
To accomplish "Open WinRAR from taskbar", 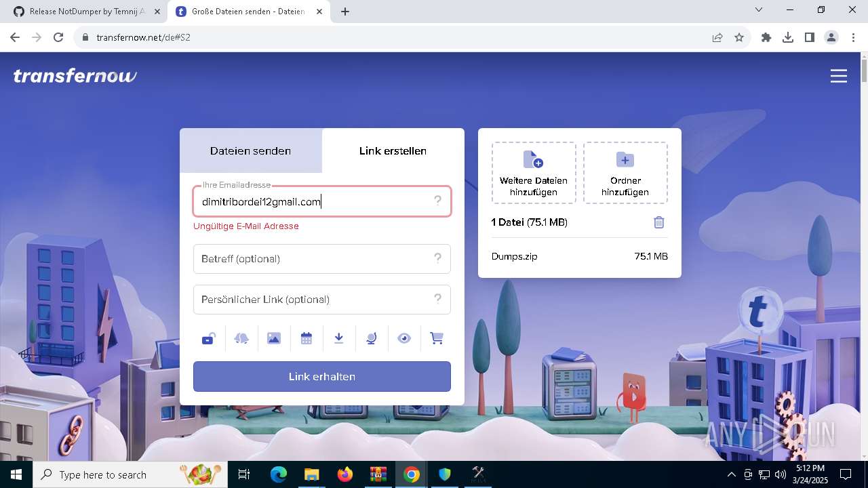I will tap(378, 474).
